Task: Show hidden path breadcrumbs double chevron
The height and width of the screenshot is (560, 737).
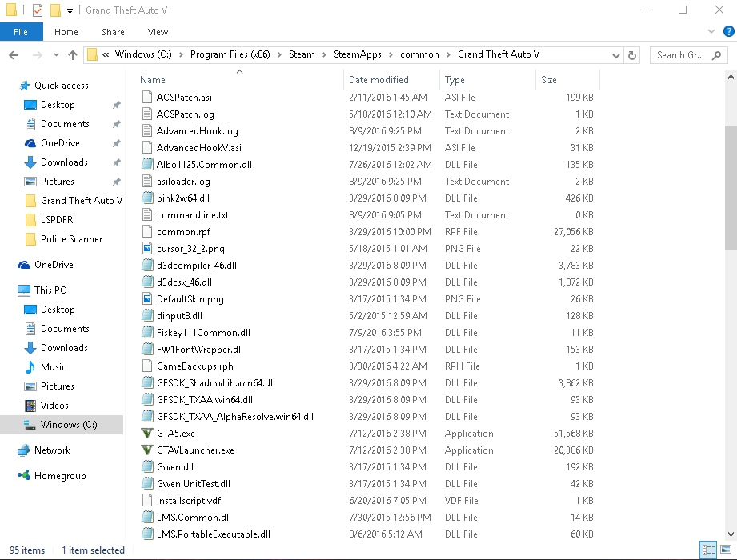Action: point(106,55)
